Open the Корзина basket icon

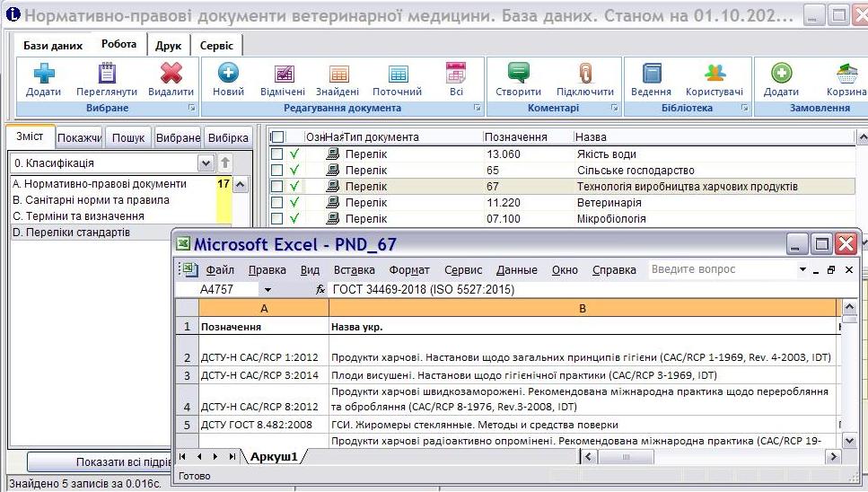pyautogui.click(x=847, y=74)
